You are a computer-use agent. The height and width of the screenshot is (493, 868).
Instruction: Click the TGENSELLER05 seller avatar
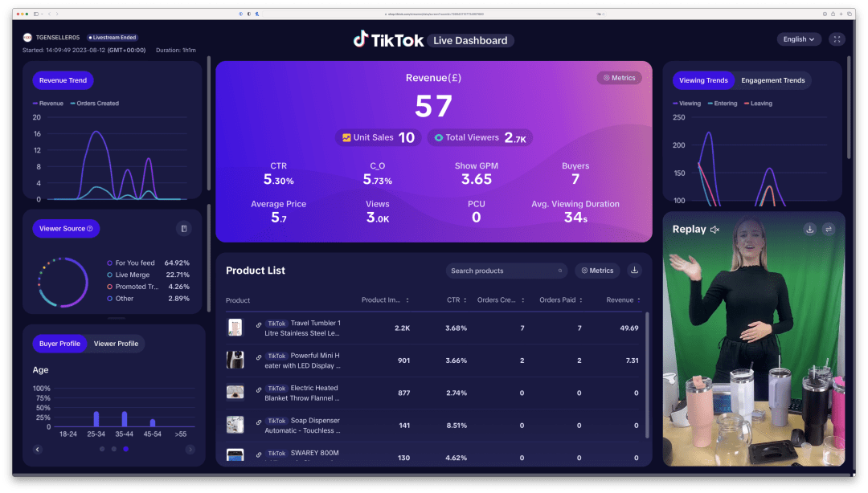tap(27, 38)
